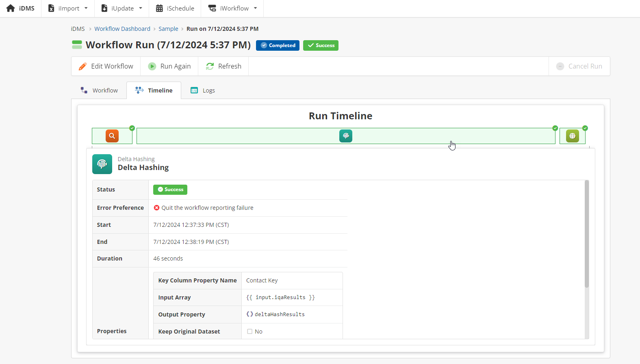Click the pencil icon beside Edit Workflow
Viewport: 640px width, 364px height.
82,67
